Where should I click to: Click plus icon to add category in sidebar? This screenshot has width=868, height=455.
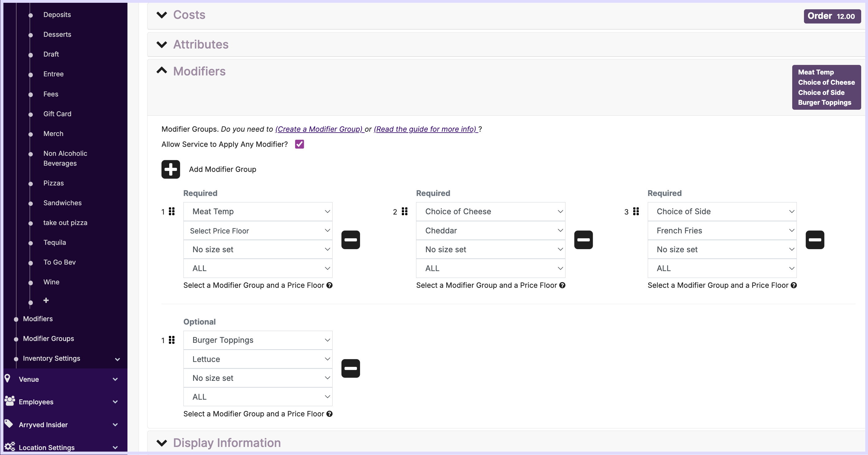46,300
